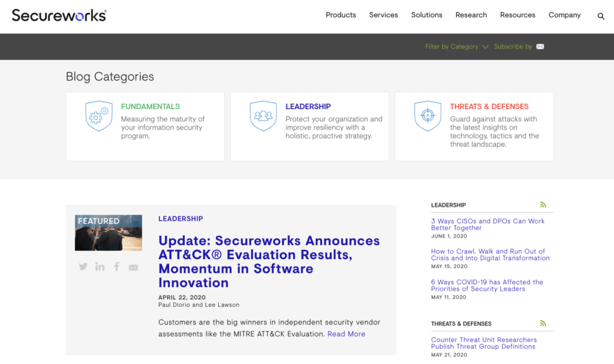This screenshot has height=364, width=614.
Task: Click the Fundamentals gear shield icon
Action: 99,116
